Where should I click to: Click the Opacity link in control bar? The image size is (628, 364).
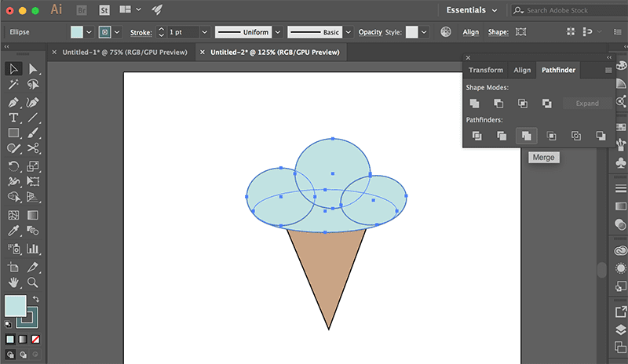click(370, 32)
